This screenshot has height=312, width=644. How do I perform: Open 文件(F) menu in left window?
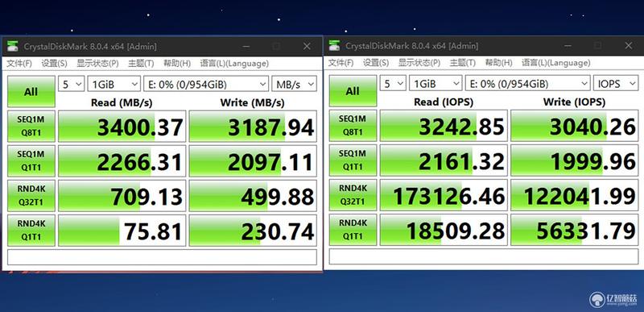(19, 64)
